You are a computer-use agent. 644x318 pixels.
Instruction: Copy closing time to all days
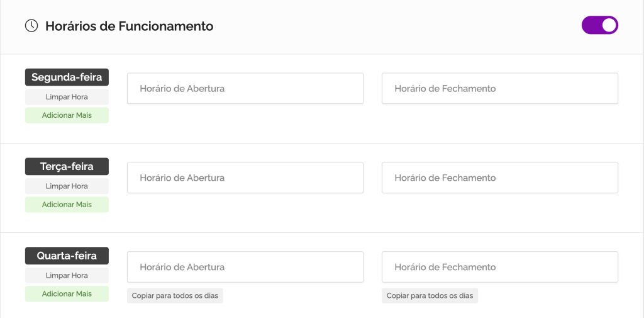430,296
